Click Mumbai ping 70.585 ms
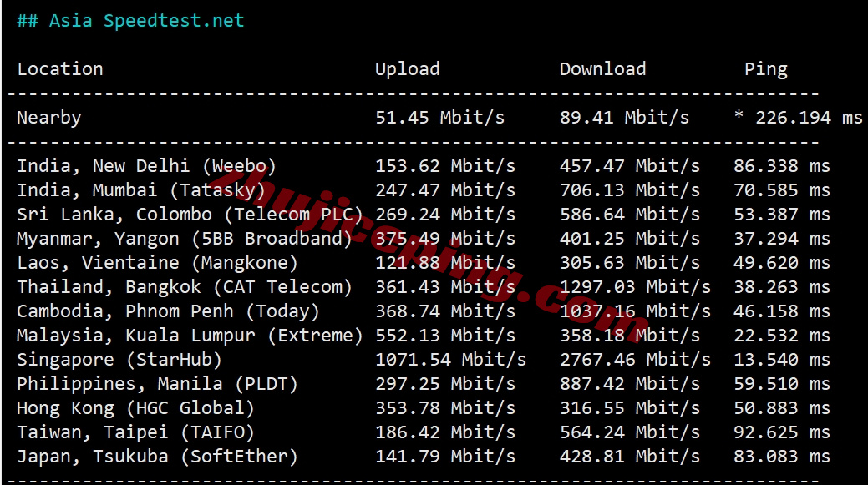Viewport: 868px width, 485px height. (x=782, y=190)
